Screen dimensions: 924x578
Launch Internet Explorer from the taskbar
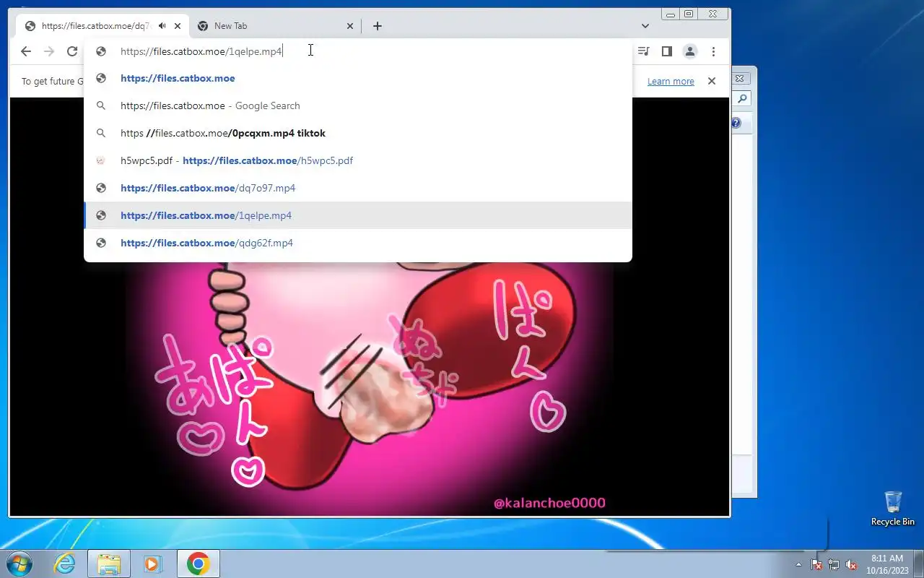coord(64,564)
